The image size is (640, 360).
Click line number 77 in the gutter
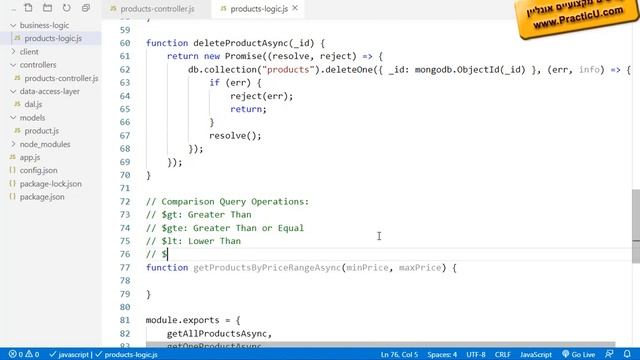[x=125, y=268]
